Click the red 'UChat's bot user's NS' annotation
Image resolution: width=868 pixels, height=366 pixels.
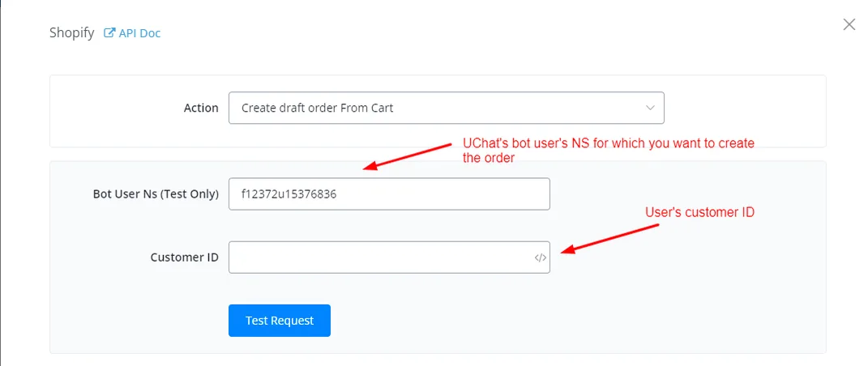pos(609,151)
